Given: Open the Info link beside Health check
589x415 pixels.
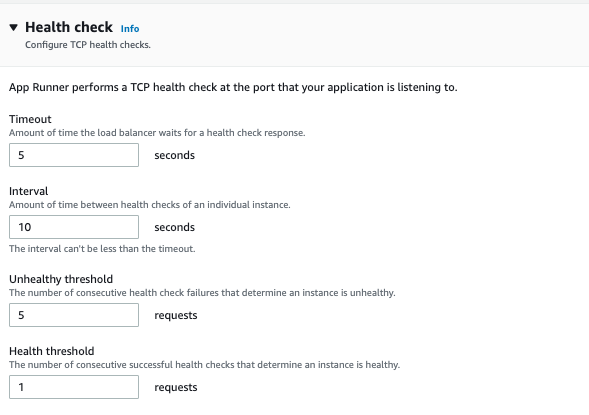Looking at the screenshot, I should click(x=130, y=29).
